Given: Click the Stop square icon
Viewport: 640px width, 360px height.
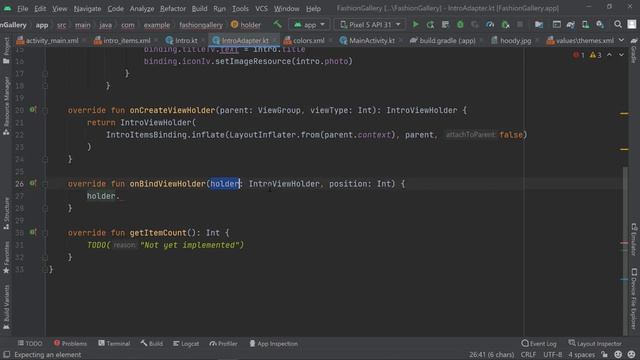Looking at the screenshot, I should point(520,24).
